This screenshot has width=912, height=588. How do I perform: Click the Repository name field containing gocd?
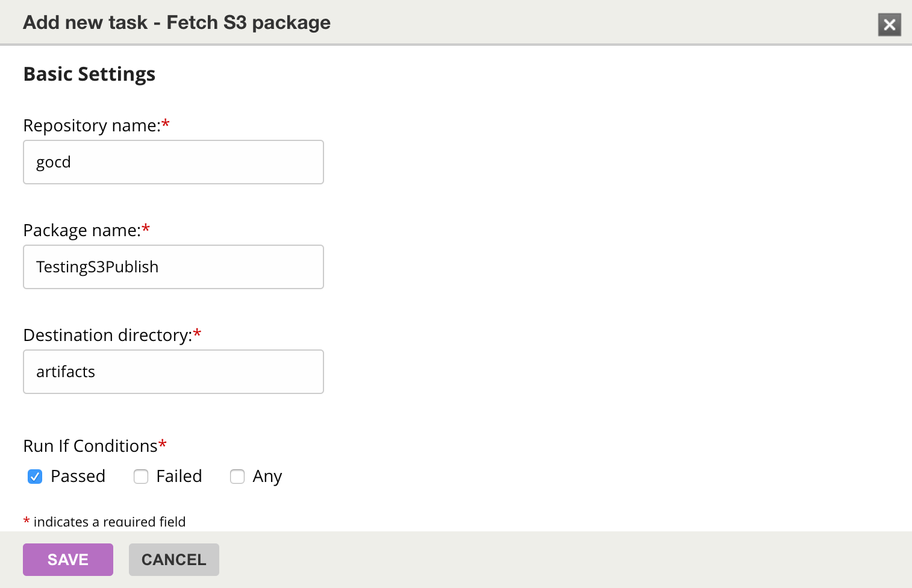(x=173, y=162)
